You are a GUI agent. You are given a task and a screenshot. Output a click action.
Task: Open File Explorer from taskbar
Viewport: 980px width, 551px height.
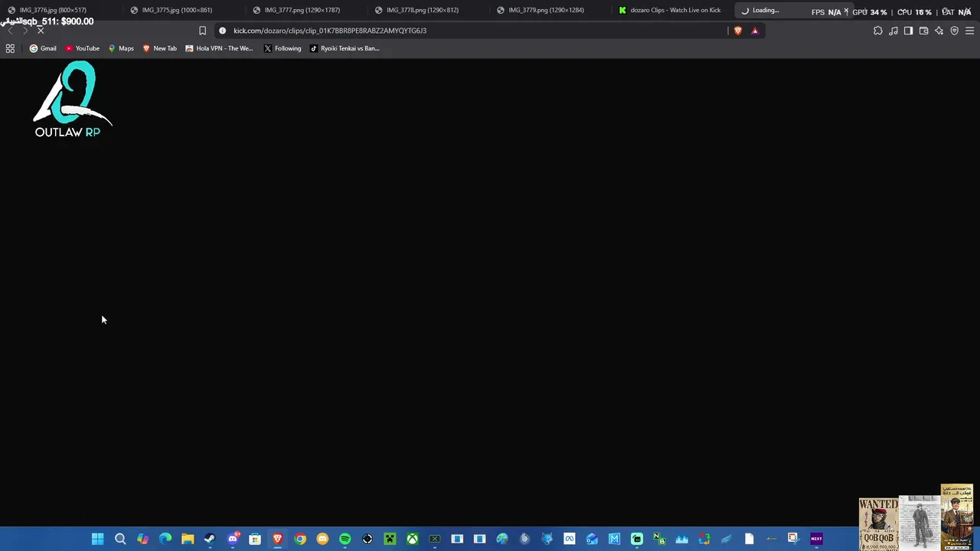tap(188, 539)
